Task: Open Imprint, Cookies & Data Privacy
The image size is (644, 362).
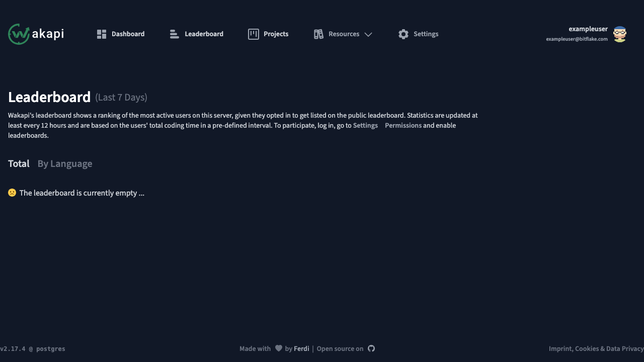Action: click(x=596, y=348)
